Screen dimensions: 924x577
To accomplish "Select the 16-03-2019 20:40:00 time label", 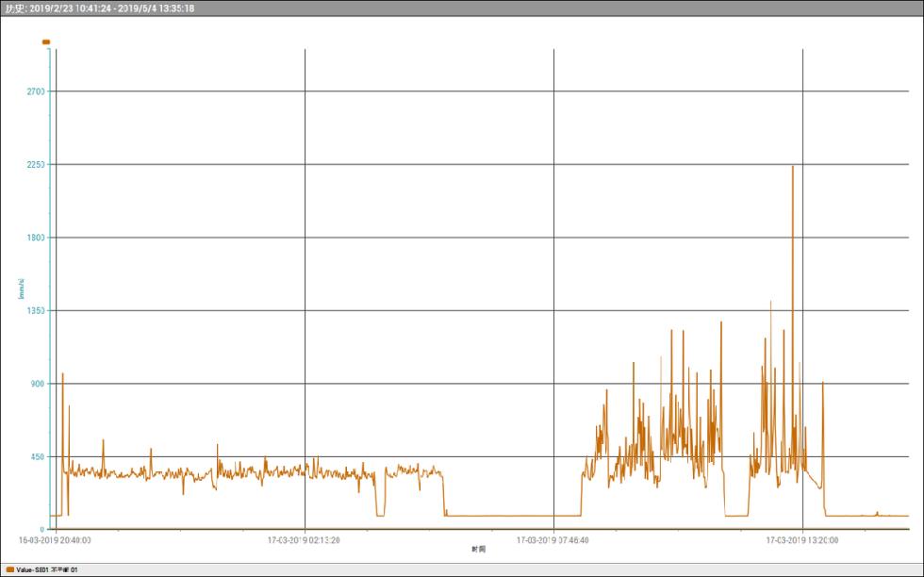I will 56,541.
